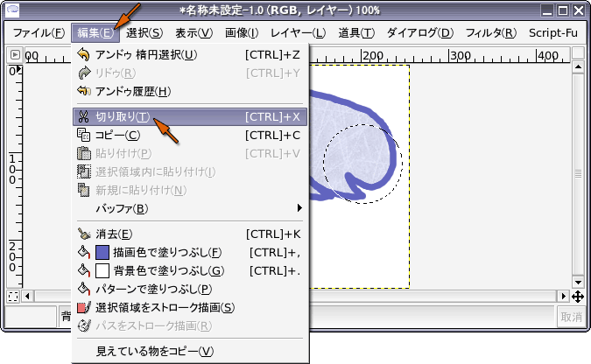The height and width of the screenshot is (364, 591).
Task: Click the zoom-on-resize button above the vertical scrollbar
Action: 578,53
